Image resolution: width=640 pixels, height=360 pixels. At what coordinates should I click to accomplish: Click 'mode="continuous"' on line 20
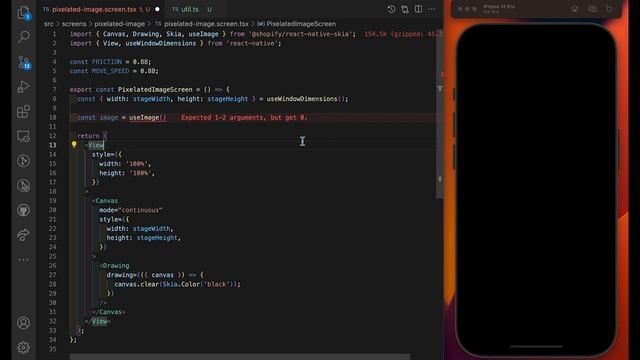tap(131, 210)
